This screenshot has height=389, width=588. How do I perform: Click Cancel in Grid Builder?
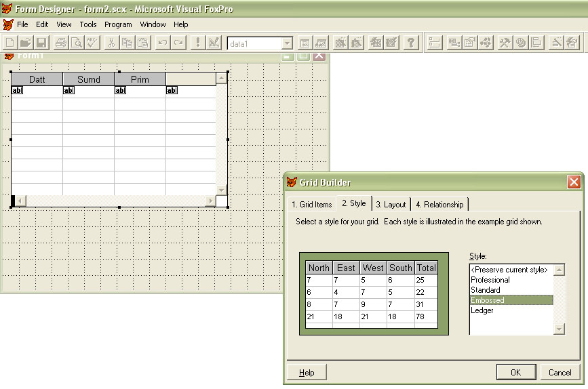[560, 372]
